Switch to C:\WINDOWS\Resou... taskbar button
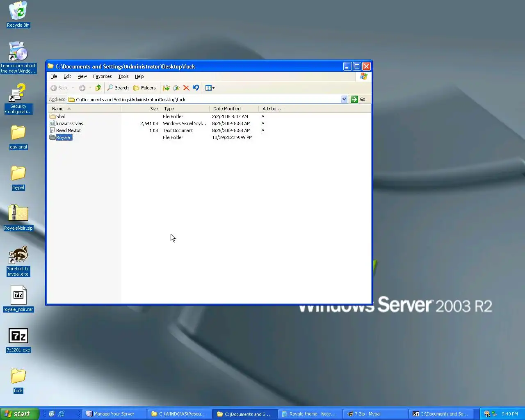 click(180, 414)
